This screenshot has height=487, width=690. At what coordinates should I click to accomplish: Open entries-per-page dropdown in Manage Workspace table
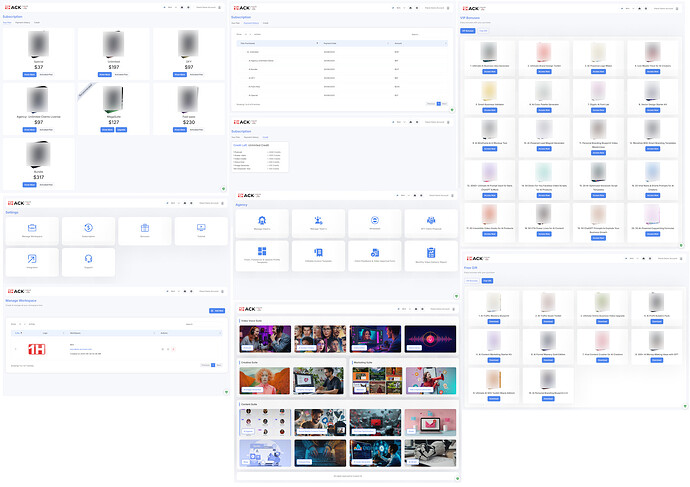(x=21, y=324)
